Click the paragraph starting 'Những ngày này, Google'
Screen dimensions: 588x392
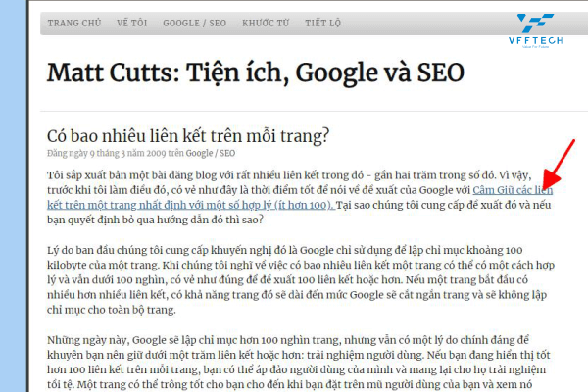click(299, 363)
